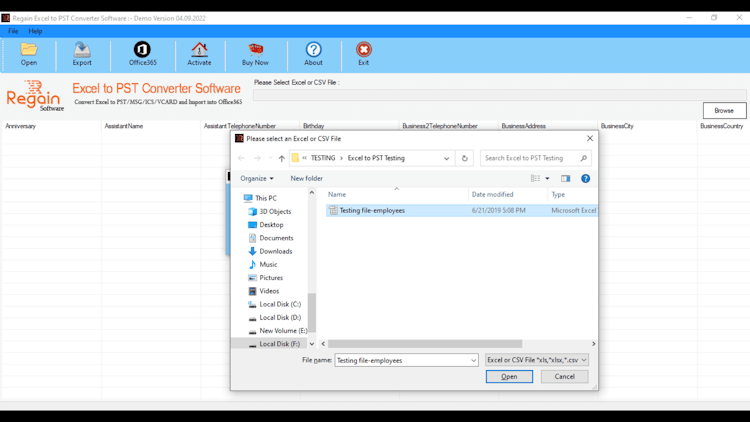The width and height of the screenshot is (750, 422).
Task: Click the BusinessAddress column header
Action: pyautogui.click(x=523, y=126)
